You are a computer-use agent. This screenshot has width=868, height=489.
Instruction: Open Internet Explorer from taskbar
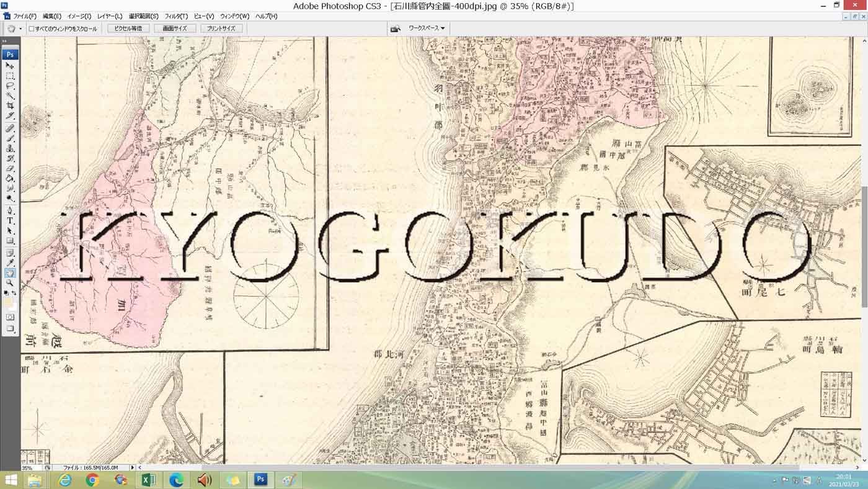[x=64, y=480]
